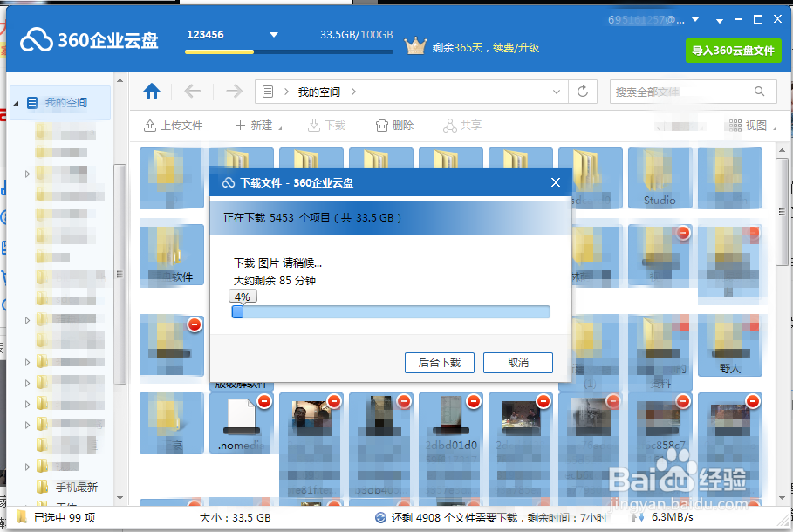Open the 视图 view options

(x=753, y=126)
